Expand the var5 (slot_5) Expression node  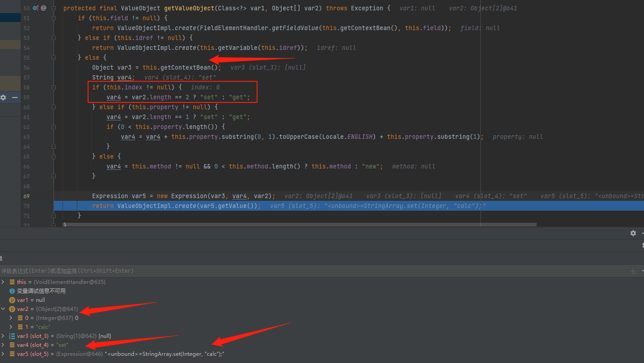click(x=3, y=354)
